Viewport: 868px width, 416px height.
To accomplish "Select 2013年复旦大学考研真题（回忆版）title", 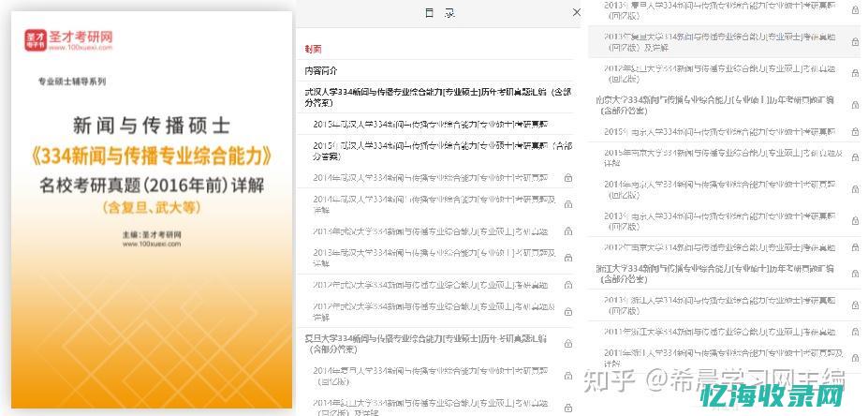I will point(721,9).
